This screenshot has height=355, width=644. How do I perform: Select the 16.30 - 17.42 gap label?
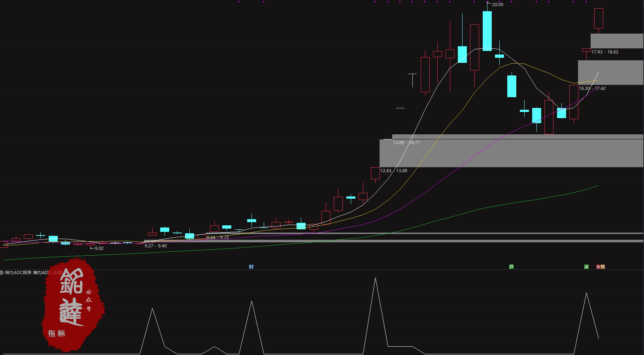point(592,88)
